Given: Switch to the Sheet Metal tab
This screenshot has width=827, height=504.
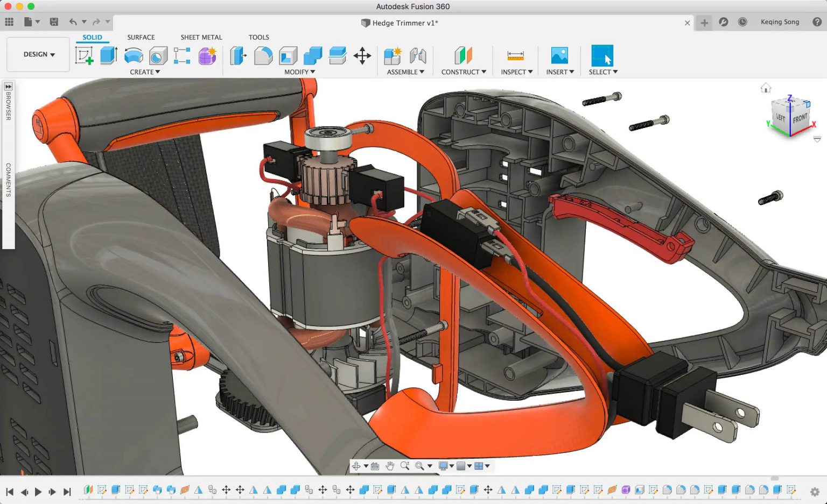Looking at the screenshot, I should (x=201, y=37).
